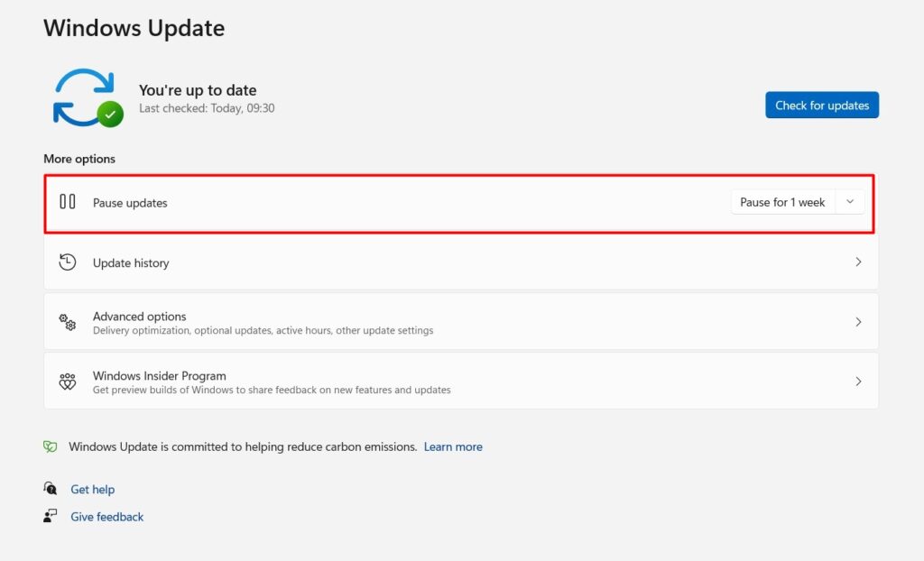This screenshot has height=561, width=924.
Task: Click the Get preview builds description text
Action: (272, 391)
